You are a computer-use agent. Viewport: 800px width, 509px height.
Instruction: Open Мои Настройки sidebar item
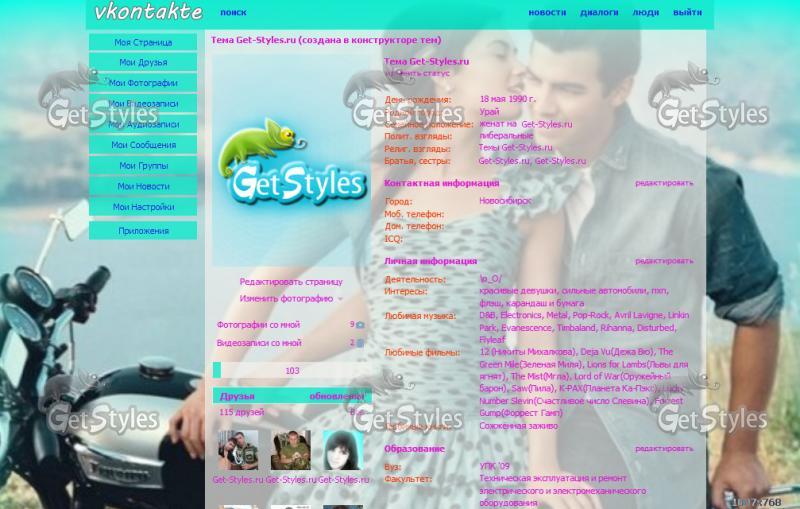click(143, 207)
